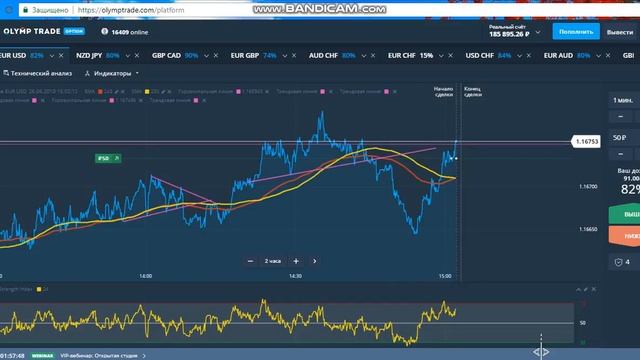Screen dimensions: 640x360
Task: Switch to the EUR CHF tab
Action: pos(410,56)
